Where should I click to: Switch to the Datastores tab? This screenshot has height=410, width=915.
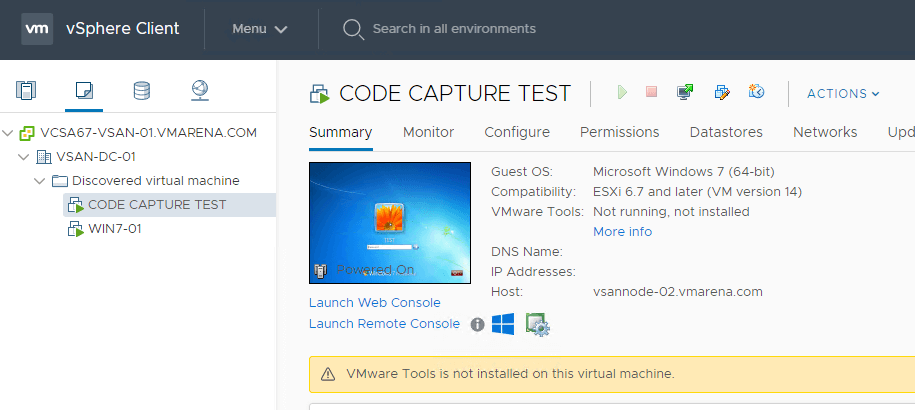726,132
